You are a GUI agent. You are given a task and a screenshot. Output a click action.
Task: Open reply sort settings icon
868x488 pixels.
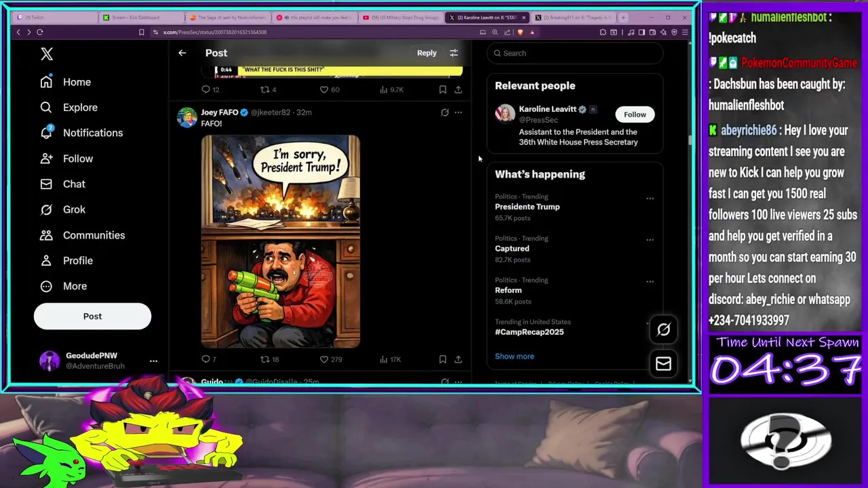[x=454, y=53]
